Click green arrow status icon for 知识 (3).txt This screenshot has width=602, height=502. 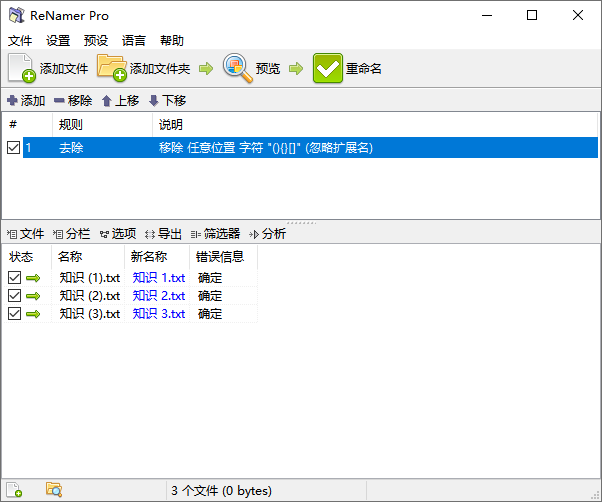pos(33,314)
